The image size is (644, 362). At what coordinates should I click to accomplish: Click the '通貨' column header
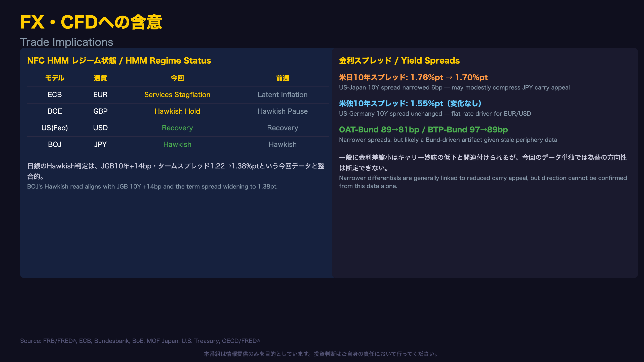(100, 78)
